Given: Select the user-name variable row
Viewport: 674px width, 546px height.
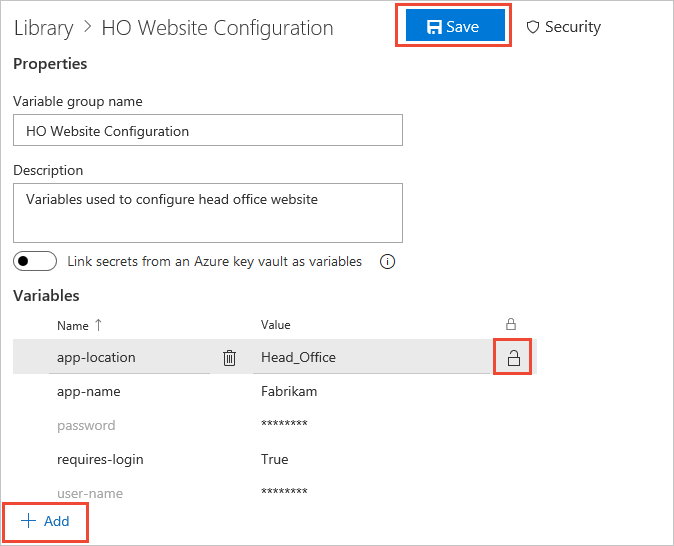Looking at the screenshot, I should (x=90, y=493).
